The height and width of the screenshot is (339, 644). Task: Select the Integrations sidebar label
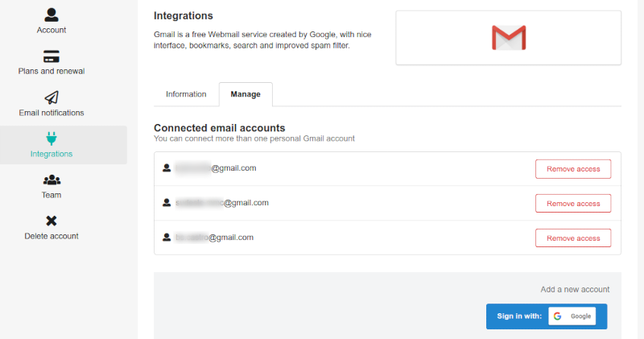coord(52,154)
